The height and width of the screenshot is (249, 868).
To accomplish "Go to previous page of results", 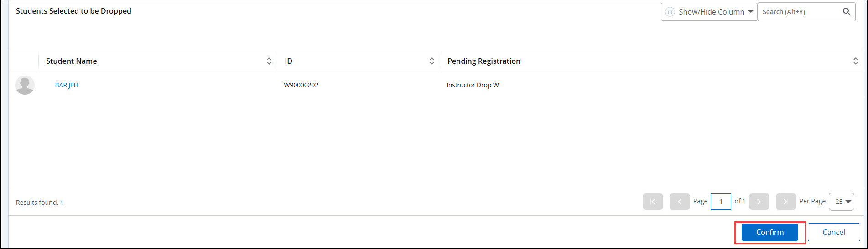I will [679, 202].
